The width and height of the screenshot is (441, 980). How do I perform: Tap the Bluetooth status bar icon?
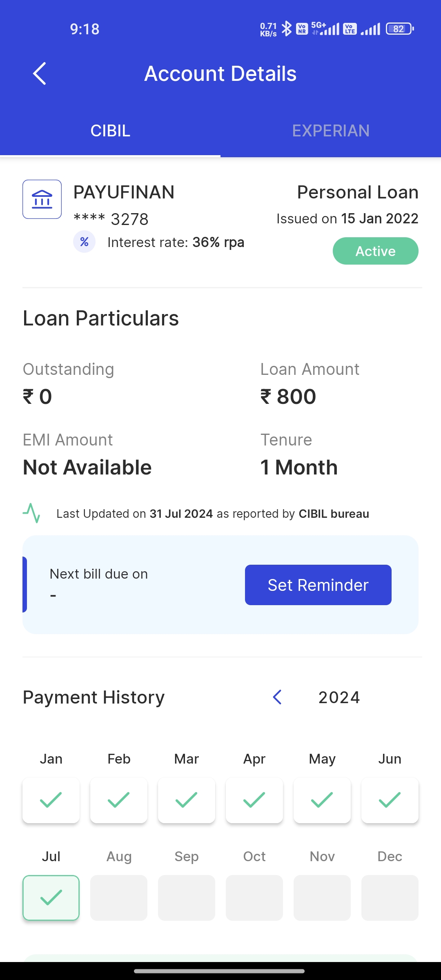click(x=287, y=29)
